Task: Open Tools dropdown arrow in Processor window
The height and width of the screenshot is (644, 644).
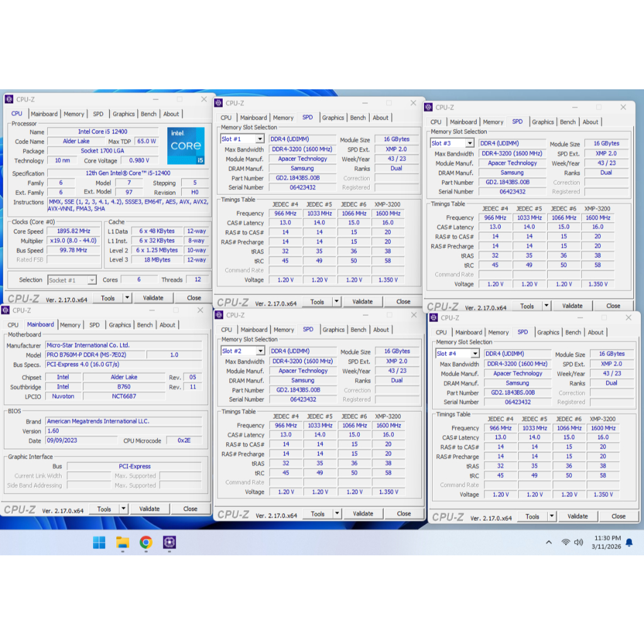Action: [x=127, y=298]
